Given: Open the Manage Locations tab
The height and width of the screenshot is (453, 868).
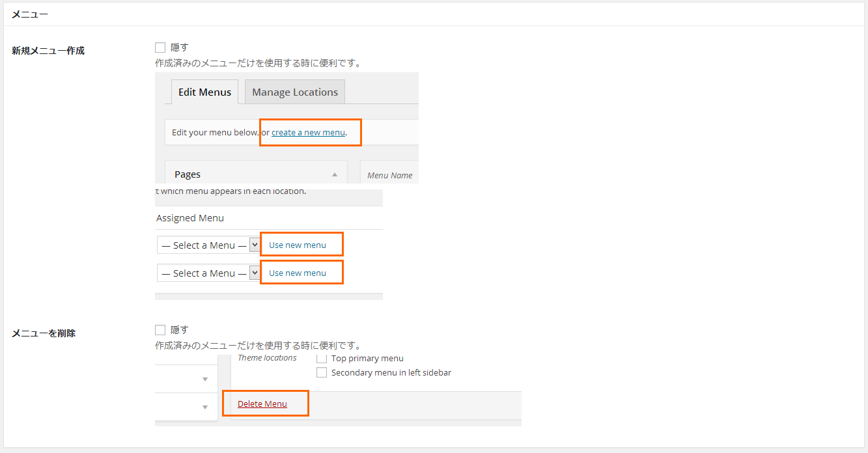Looking at the screenshot, I should (295, 92).
